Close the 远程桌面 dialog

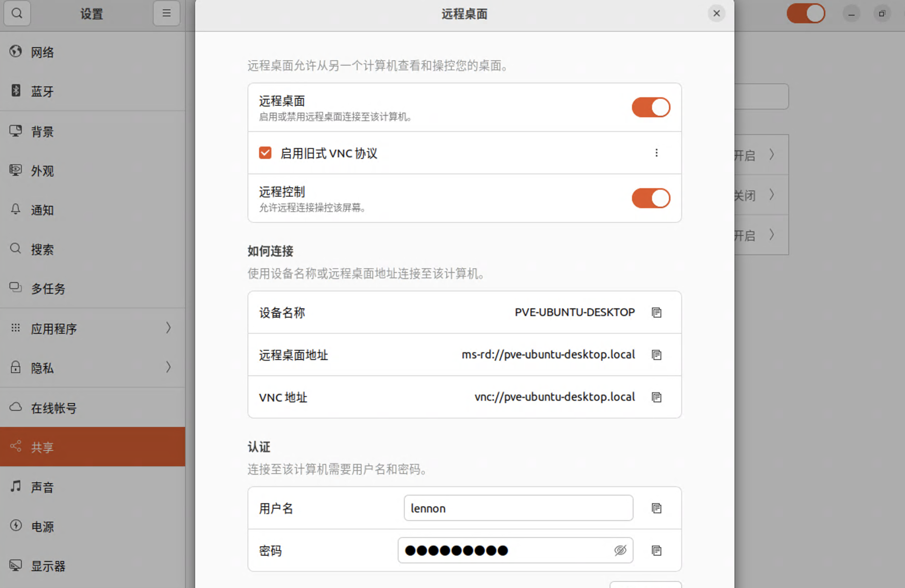click(716, 14)
